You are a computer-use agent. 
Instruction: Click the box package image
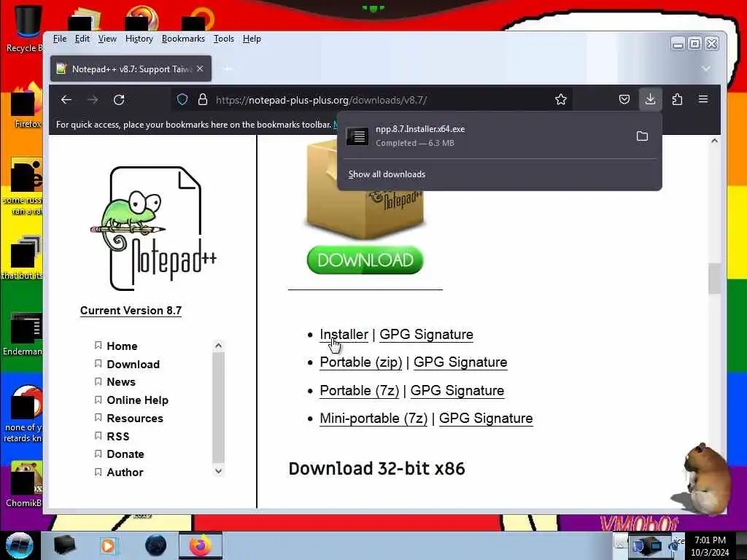click(x=365, y=190)
